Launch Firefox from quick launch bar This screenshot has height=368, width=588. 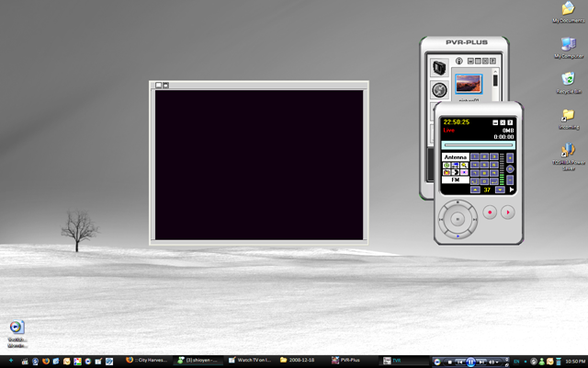coord(46,361)
